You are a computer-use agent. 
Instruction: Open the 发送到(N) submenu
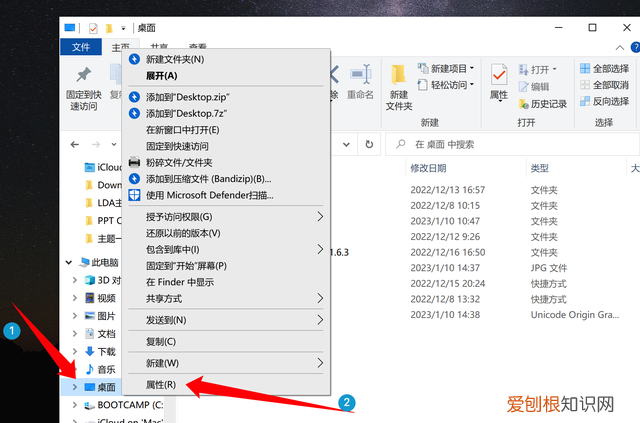[227, 320]
